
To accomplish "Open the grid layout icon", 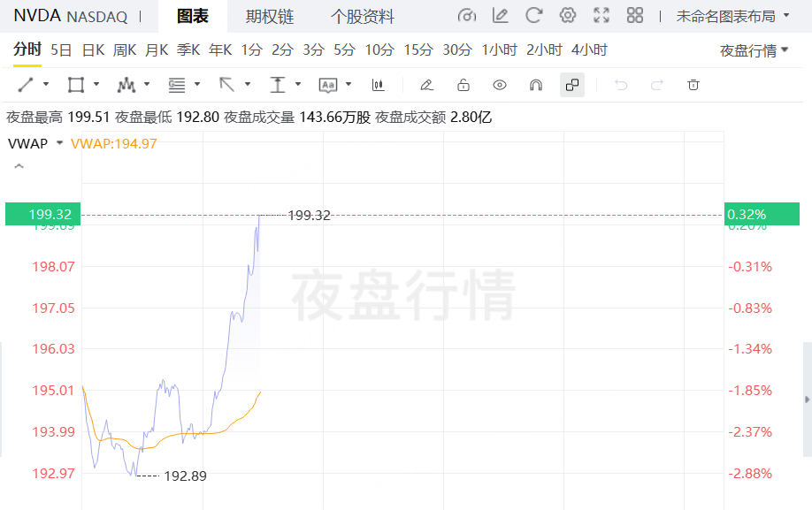I will pyautogui.click(x=634, y=16).
